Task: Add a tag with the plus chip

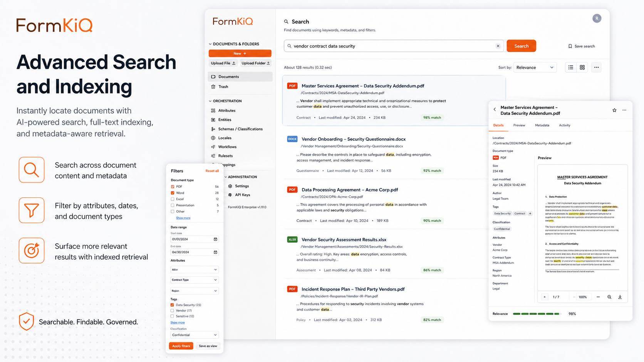Action: pyautogui.click(x=530, y=214)
